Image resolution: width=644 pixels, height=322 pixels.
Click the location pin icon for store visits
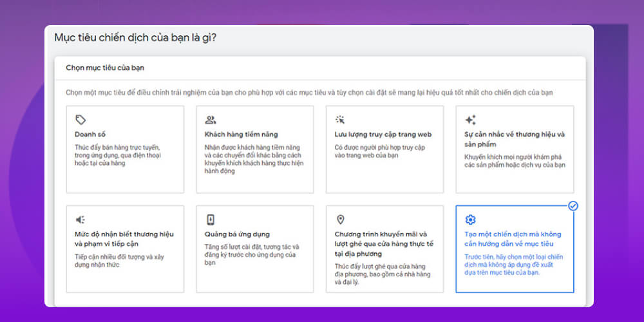tap(340, 220)
